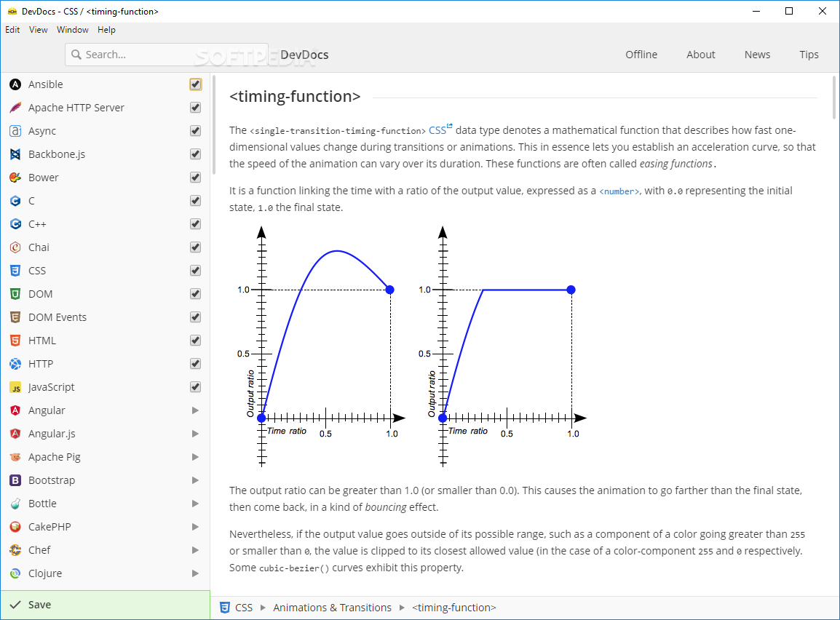Expand the Angular.js versions arrow
The width and height of the screenshot is (840, 620).
tap(196, 434)
